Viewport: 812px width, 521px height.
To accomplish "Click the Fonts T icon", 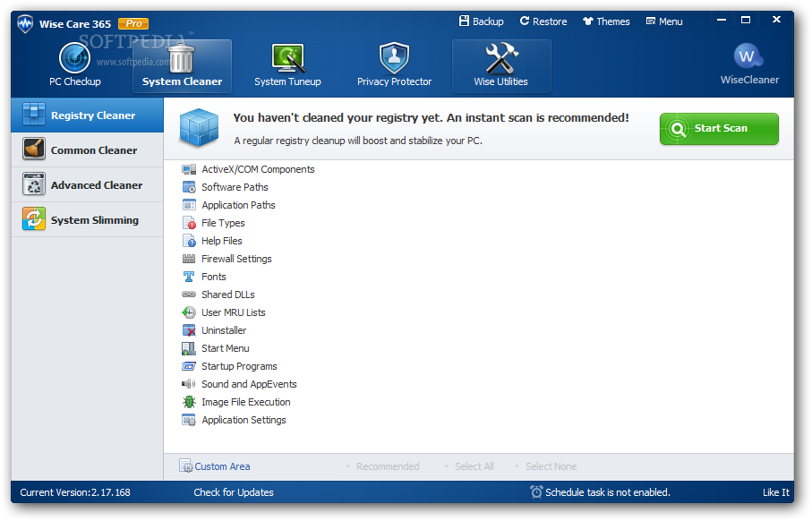I will pyautogui.click(x=189, y=277).
